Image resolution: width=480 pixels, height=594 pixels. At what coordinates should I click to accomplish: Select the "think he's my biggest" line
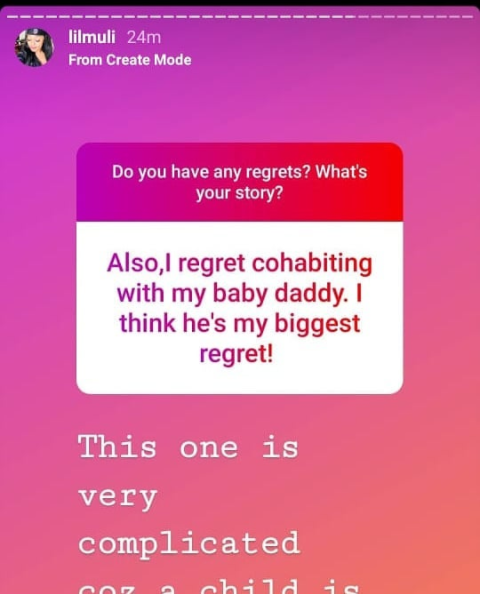[x=239, y=324]
